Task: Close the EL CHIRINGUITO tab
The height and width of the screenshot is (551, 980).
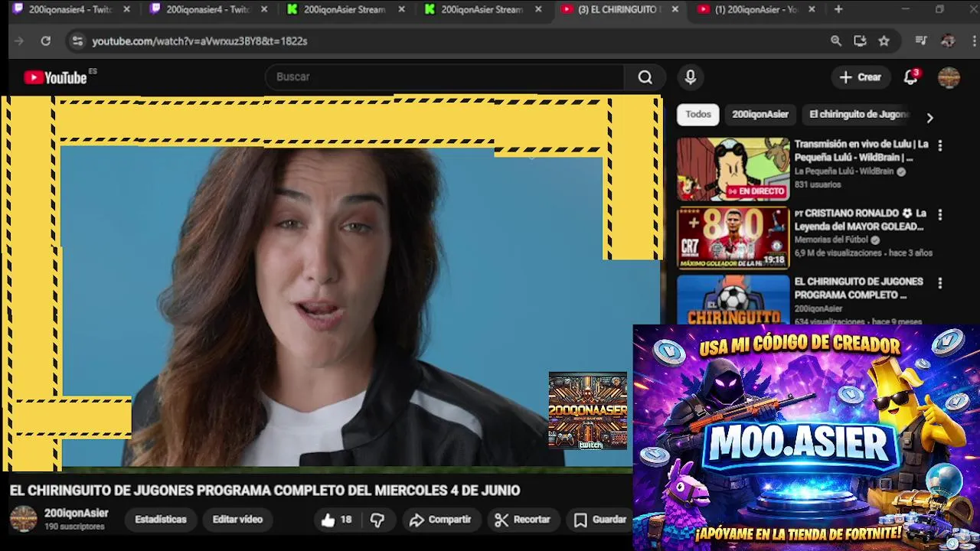Action: [675, 9]
